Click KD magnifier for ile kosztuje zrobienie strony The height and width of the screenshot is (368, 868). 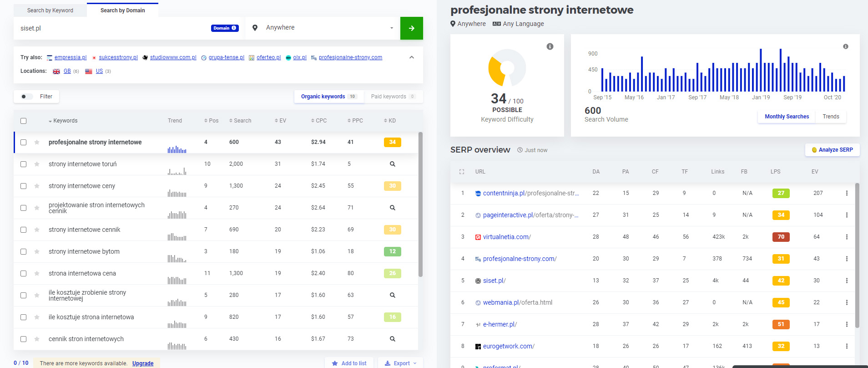[393, 295]
